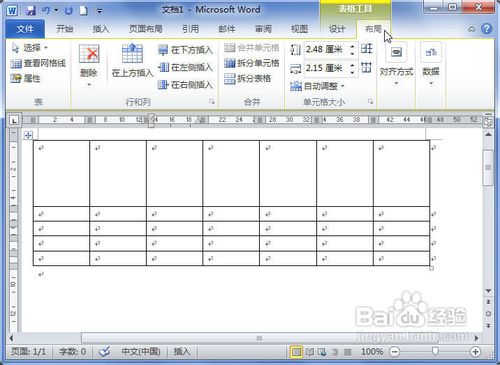Open the 对齐方式 alignment dropdown
This screenshot has width=500, height=365.
tap(396, 63)
